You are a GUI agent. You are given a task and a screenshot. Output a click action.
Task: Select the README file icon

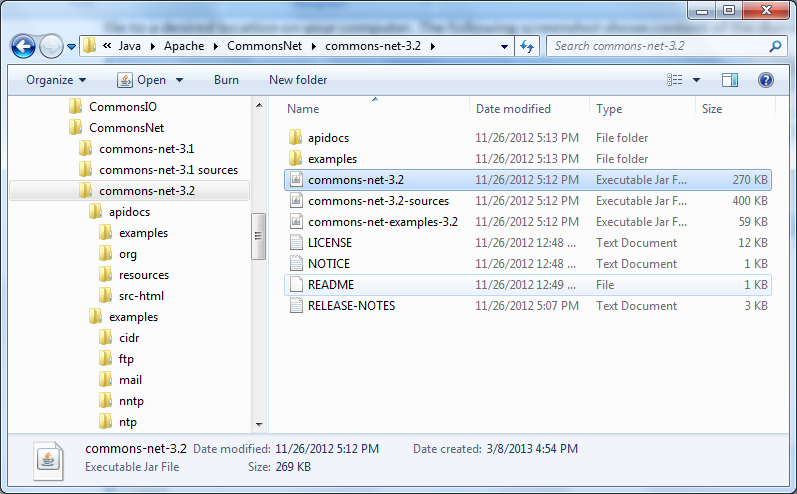(296, 285)
